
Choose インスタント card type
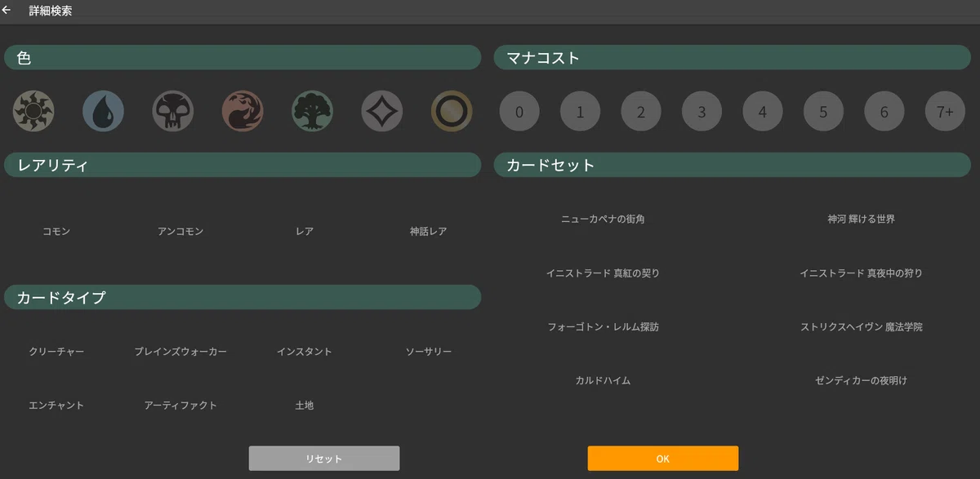point(305,352)
